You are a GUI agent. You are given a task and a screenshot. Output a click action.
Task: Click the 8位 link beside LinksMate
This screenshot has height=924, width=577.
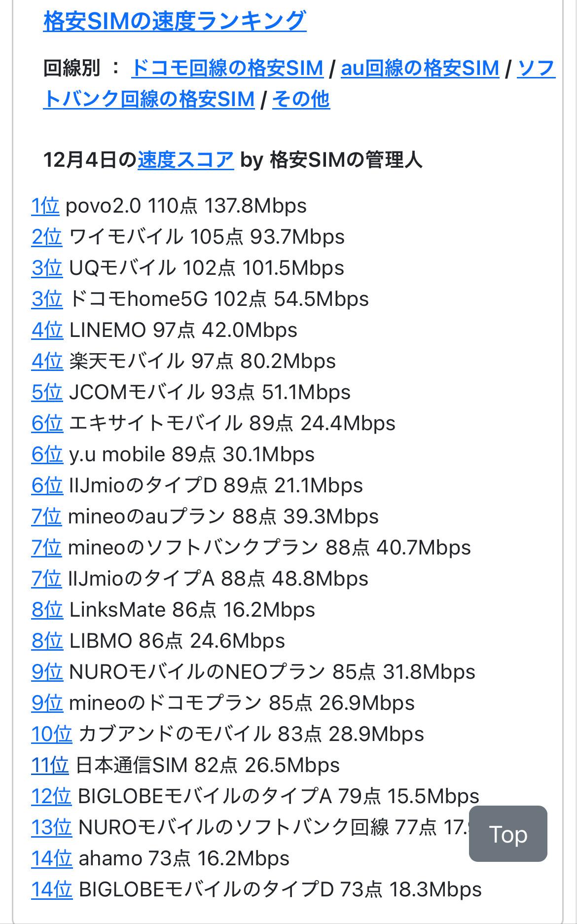[x=47, y=610]
